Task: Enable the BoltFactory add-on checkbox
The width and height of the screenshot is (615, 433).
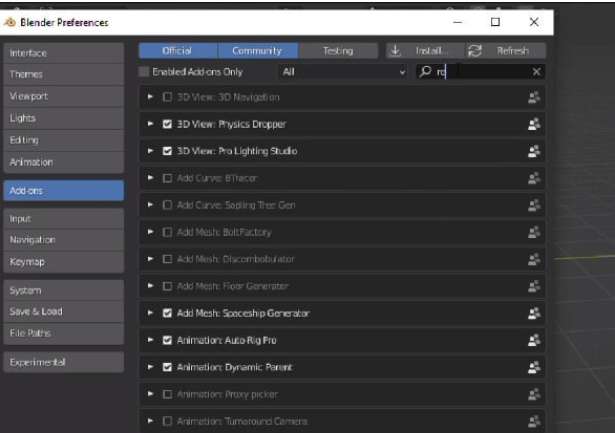Action: coord(167,232)
